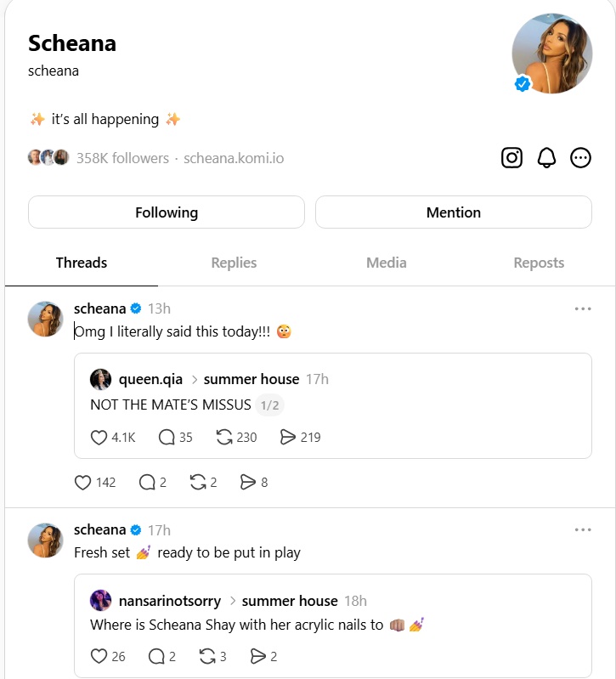Repost Scheana's 13h thread
Screen dimensions: 616x679
199,483
